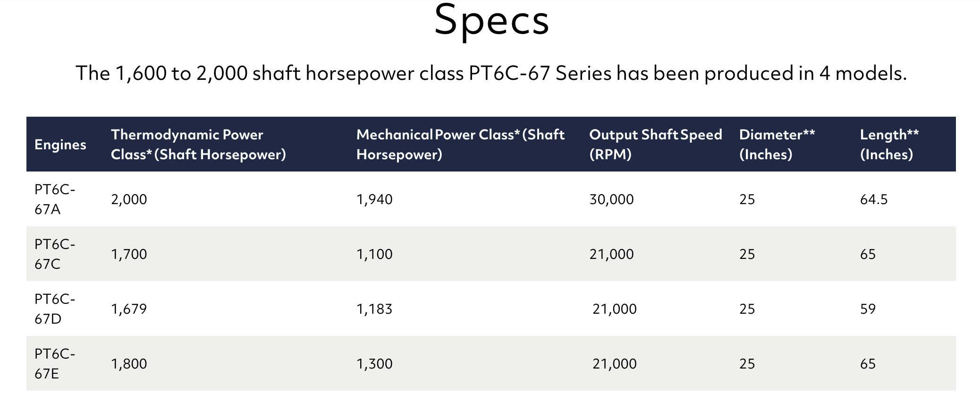Select the PT6C-67A engine row label
Image resolution: width=980 pixels, height=412 pixels.
[x=55, y=199]
